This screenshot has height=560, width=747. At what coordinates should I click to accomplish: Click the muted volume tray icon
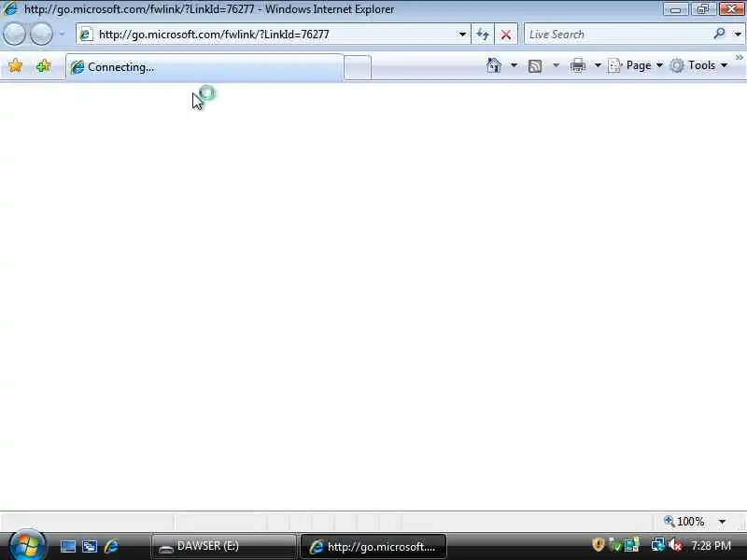coord(675,545)
